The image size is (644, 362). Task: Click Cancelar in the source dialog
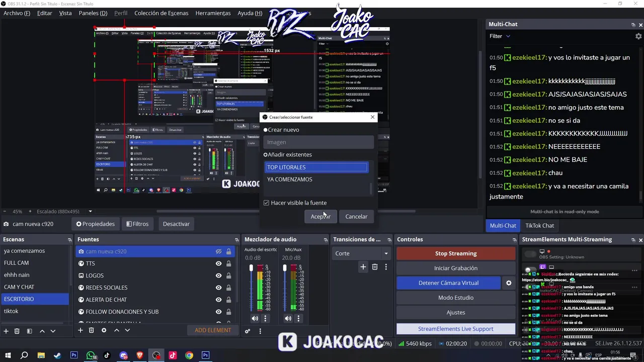pos(356,216)
